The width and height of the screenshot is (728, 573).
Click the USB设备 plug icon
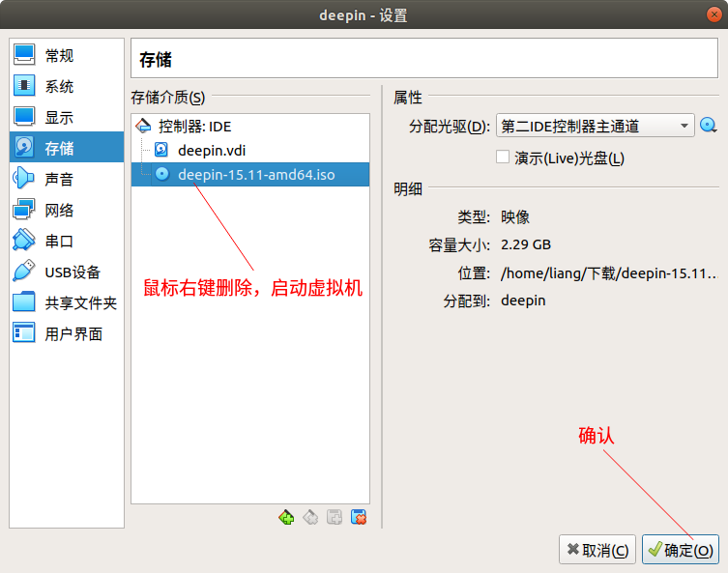point(23,271)
